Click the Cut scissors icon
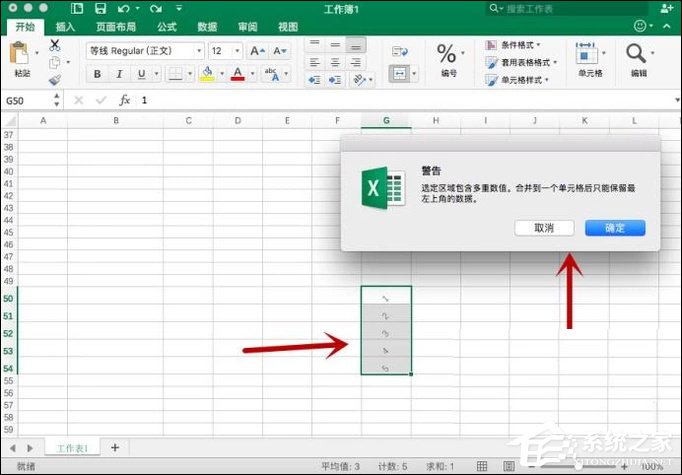682x475 pixels. pos(55,45)
